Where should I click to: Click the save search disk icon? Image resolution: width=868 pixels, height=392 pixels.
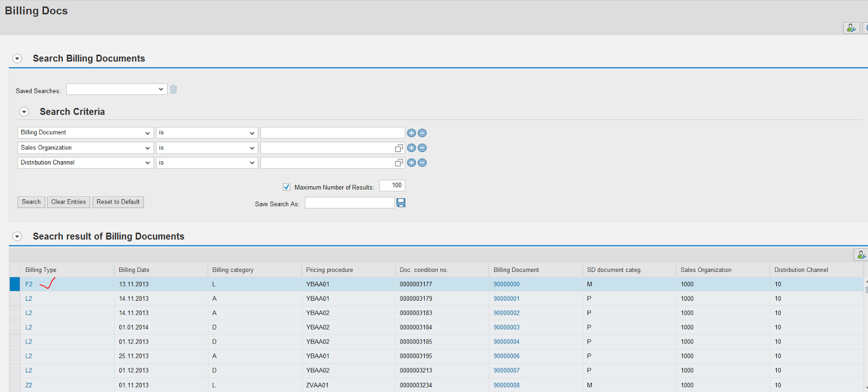pyautogui.click(x=401, y=203)
